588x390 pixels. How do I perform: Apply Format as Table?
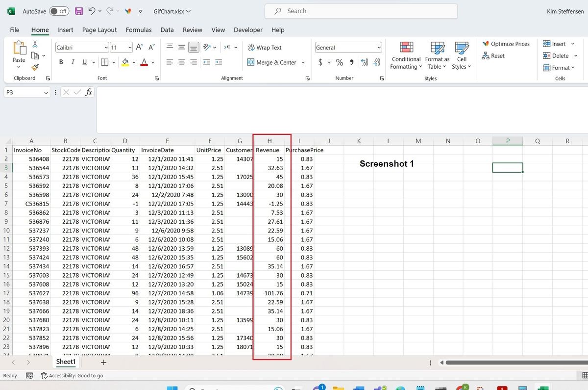437,55
